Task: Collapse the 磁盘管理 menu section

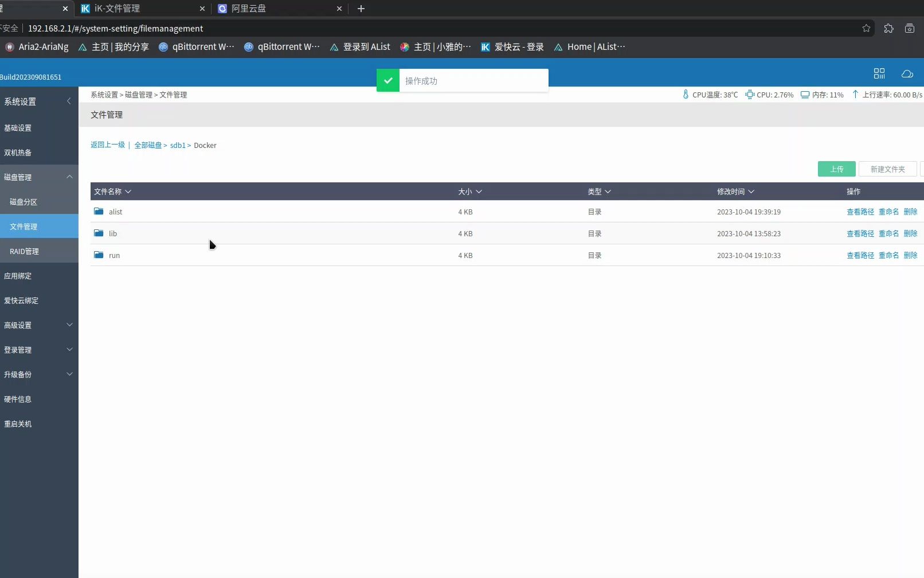Action: click(69, 177)
